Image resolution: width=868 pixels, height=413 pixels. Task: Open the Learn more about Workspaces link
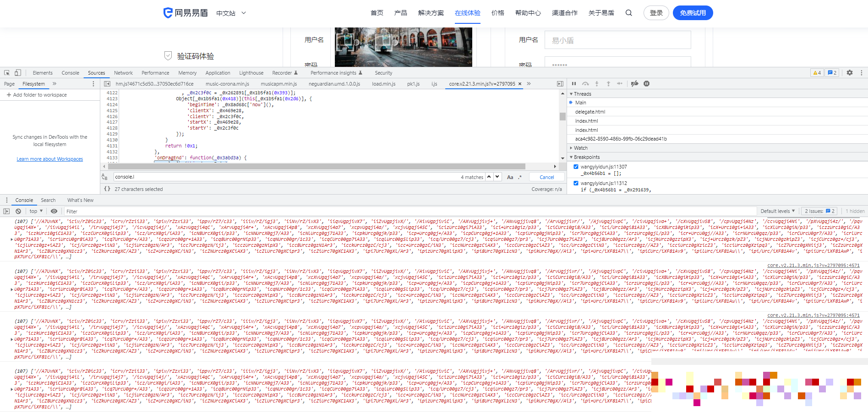(x=50, y=159)
